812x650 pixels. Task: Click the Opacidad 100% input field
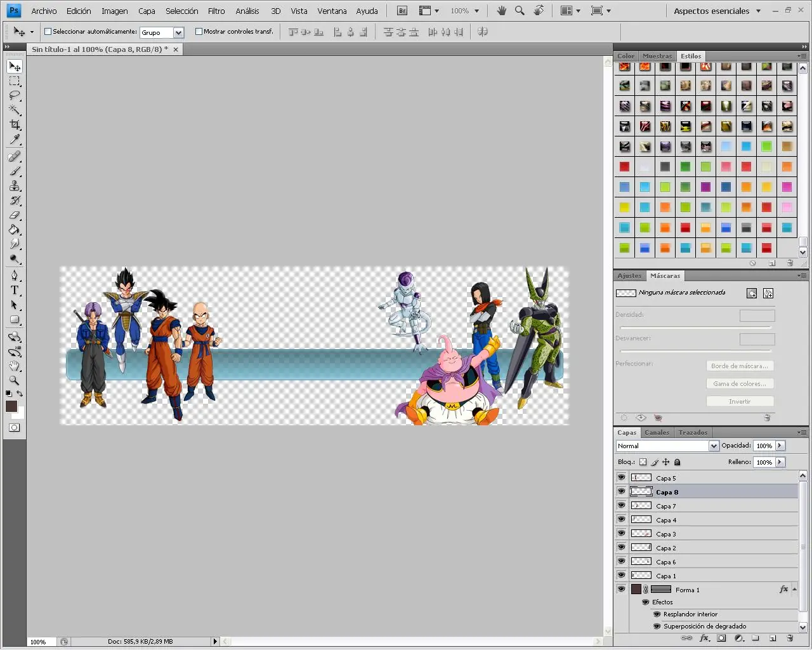[x=764, y=446]
